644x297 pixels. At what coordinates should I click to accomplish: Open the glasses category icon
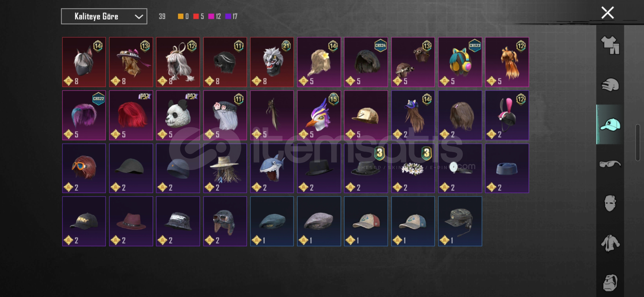click(610, 164)
